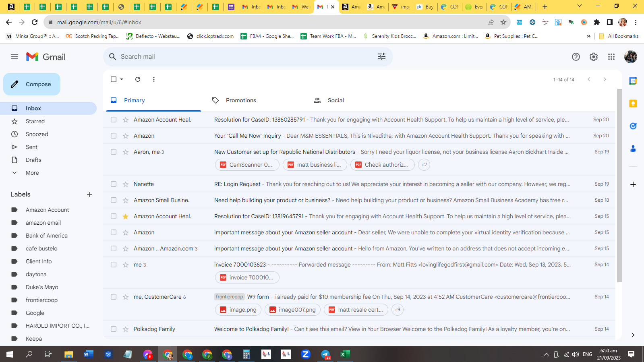Show hidden system tray icons

(x=546, y=354)
